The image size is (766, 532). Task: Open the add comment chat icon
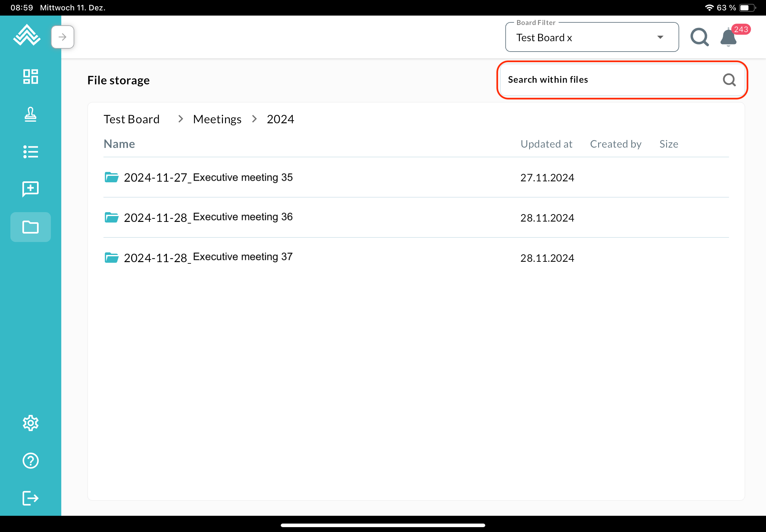[30, 189]
